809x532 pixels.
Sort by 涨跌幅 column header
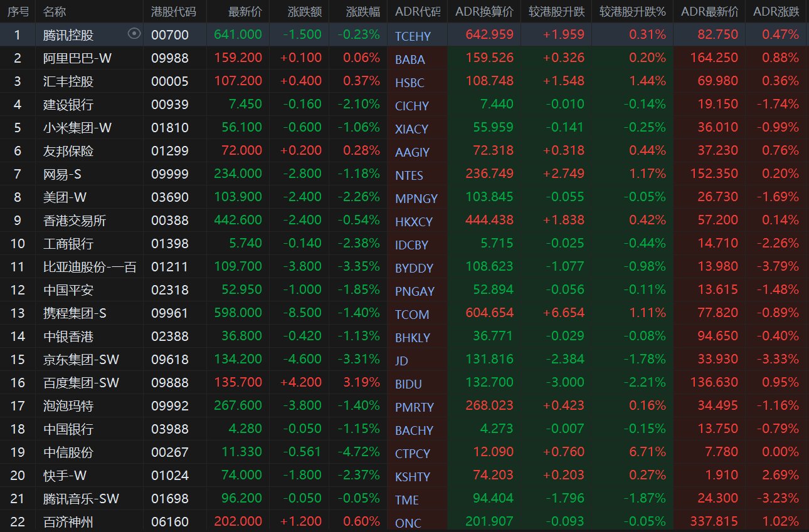coord(362,11)
